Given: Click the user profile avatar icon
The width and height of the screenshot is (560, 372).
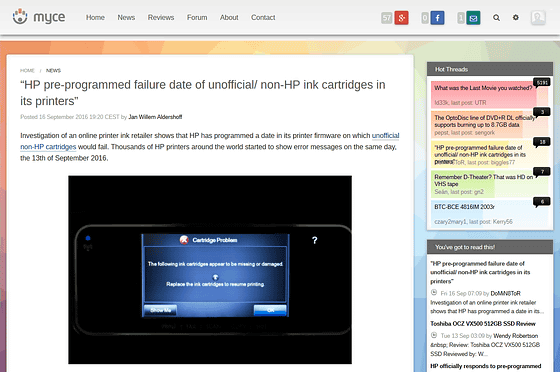Looking at the screenshot, I should pyautogui.click(x=538, y=17).
